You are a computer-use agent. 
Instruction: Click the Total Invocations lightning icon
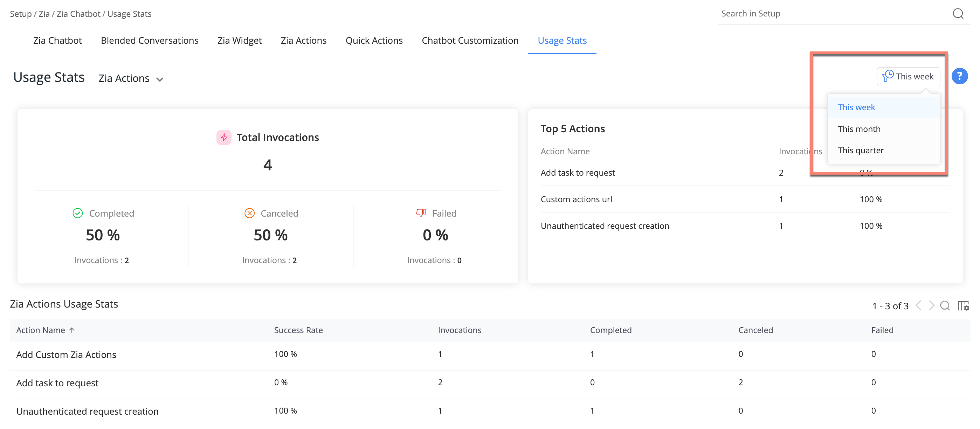tap(224, 137)
